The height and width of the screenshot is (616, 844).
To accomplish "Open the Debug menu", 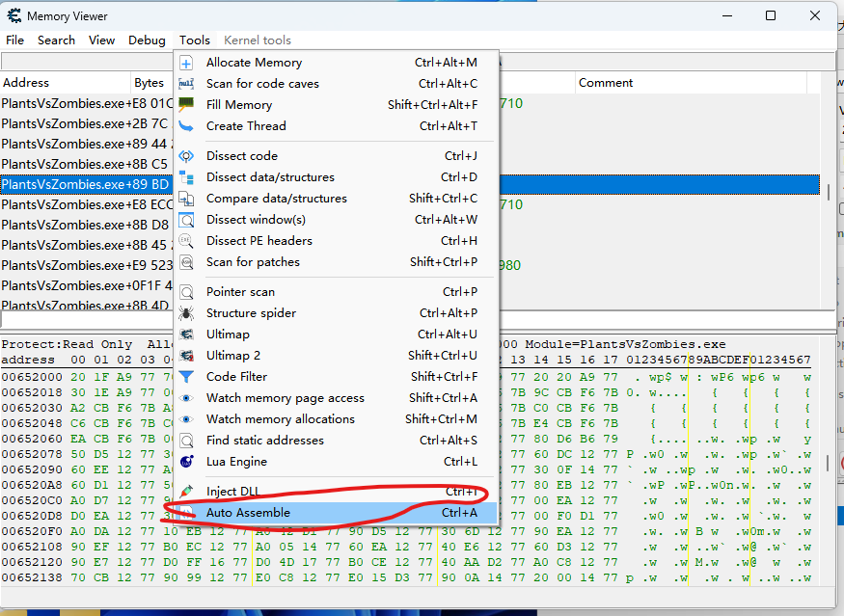I will click(x=147, y=40).
